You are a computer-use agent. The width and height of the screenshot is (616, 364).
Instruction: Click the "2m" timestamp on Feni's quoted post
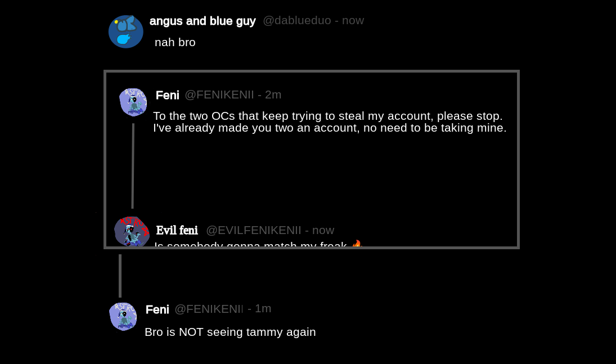pyautogui.click(x=273, y=95)
